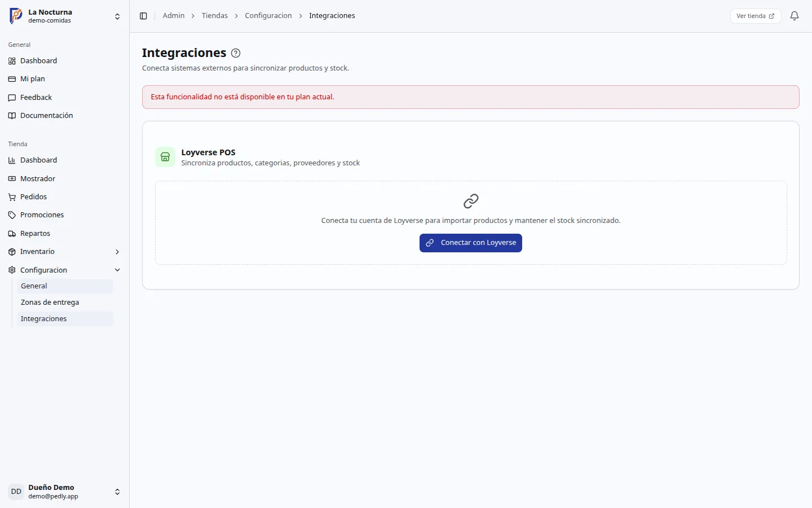812x508 pixels.
Task: Open Pedidos section
Action: [65, 197]
